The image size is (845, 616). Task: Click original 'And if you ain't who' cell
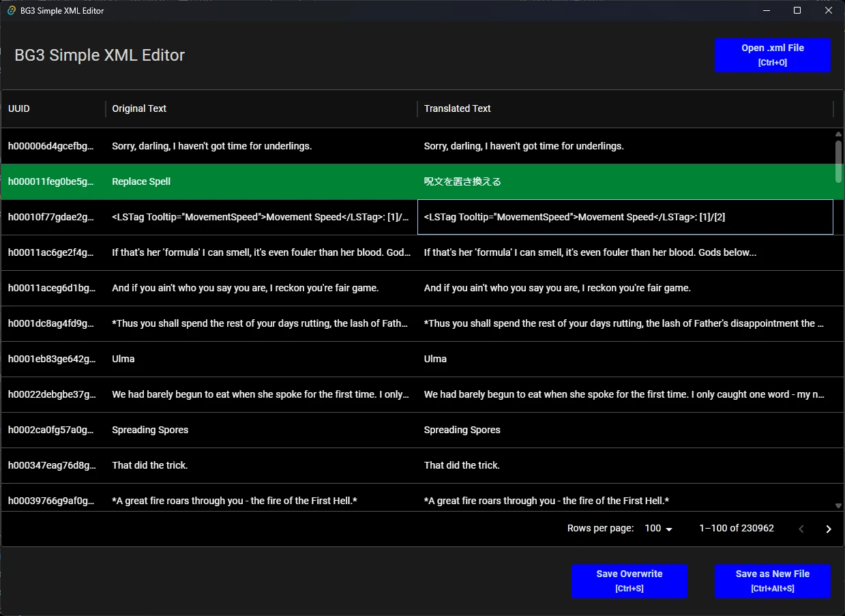coord(261,288)
